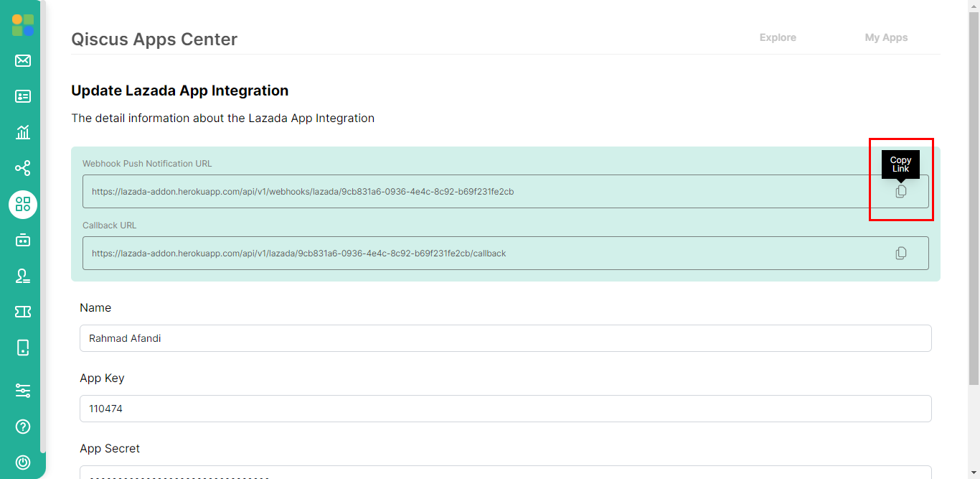980x479 pixels.
Task: Click the sidebar's vertical scrollbar
Action: coord(43,226)
